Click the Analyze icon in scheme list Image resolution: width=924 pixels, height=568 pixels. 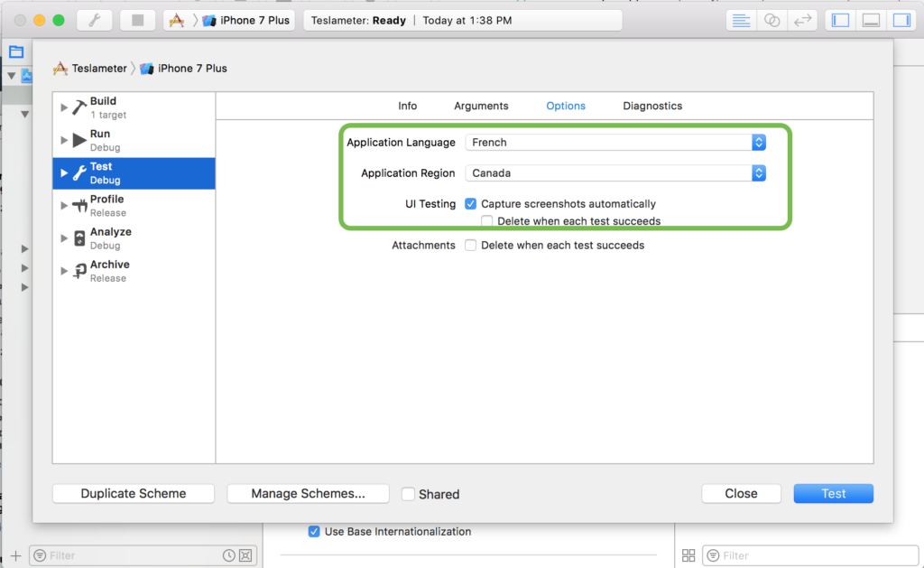tap(79, 238)
